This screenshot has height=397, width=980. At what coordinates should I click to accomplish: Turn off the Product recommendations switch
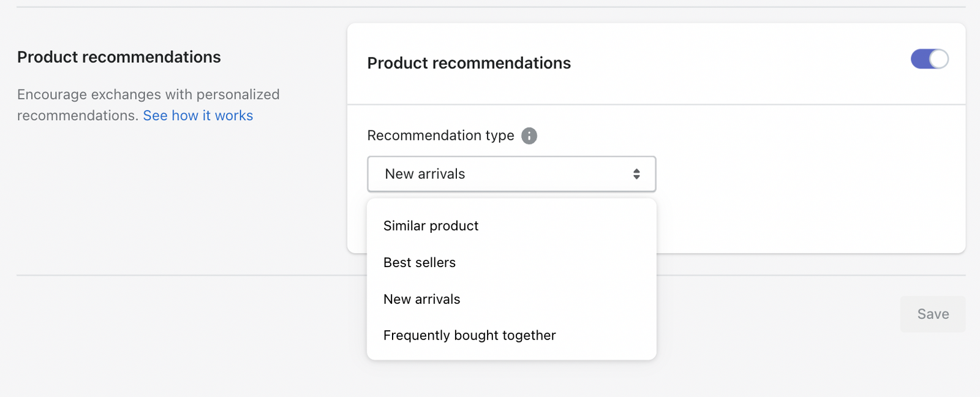tap(929, 59)
